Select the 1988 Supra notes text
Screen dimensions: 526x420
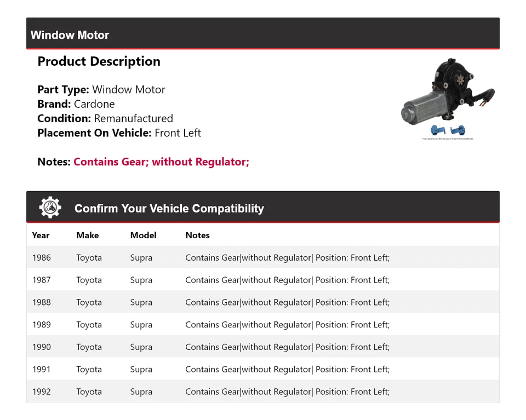pos(287,302)
